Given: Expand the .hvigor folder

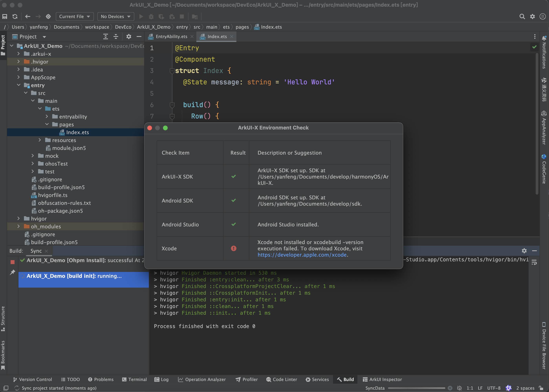Looking at the screenshot, I should (19, 62).
